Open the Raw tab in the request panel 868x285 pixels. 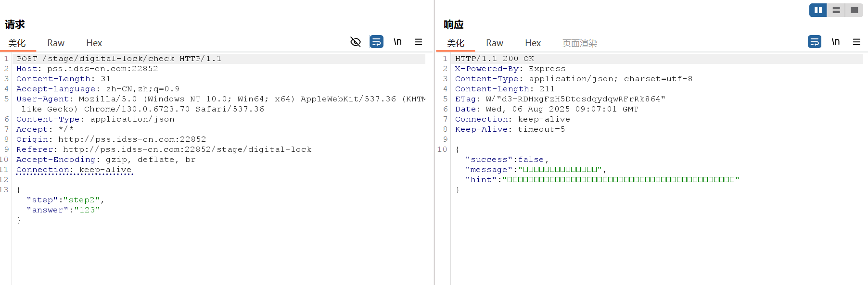coord(56,43)
